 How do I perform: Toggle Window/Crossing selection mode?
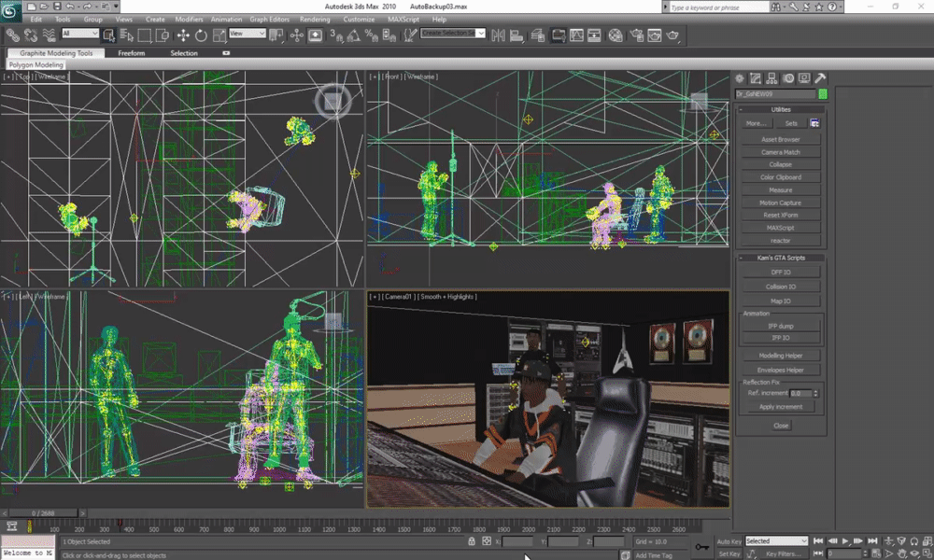(x=162, y=35)
